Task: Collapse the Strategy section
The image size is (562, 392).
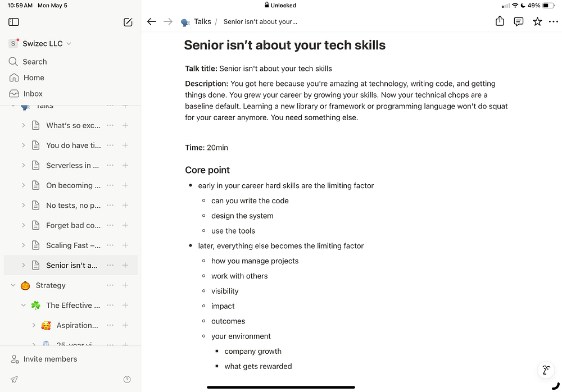Action: coord(13,285)
